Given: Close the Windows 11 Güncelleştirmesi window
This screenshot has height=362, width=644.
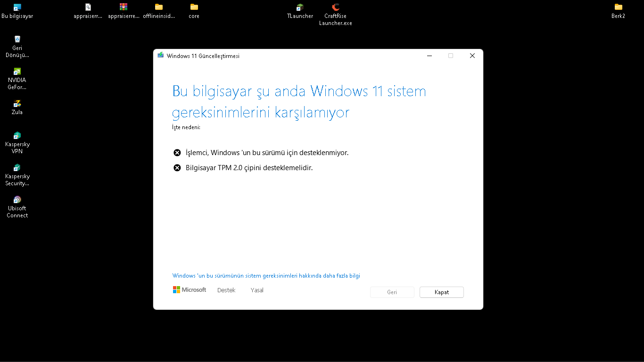Looking at the screenshot, I should pos(472,56).
